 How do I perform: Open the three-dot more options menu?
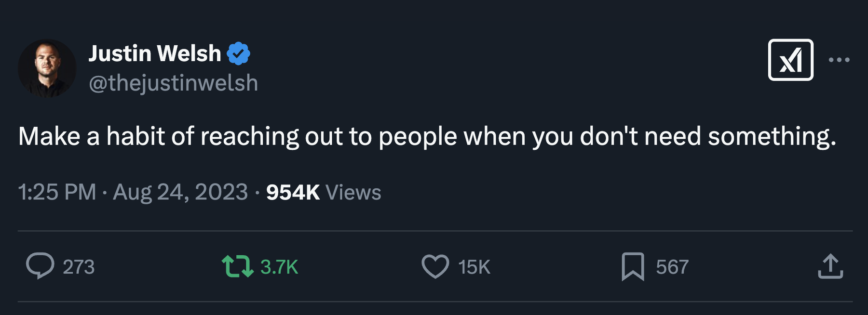(x=839, y=60)
